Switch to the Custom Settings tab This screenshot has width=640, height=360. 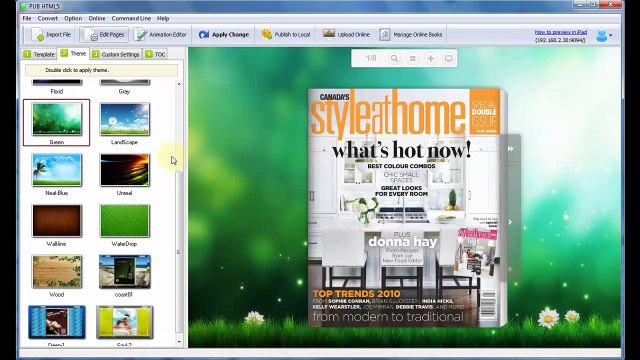coord(116,54)
